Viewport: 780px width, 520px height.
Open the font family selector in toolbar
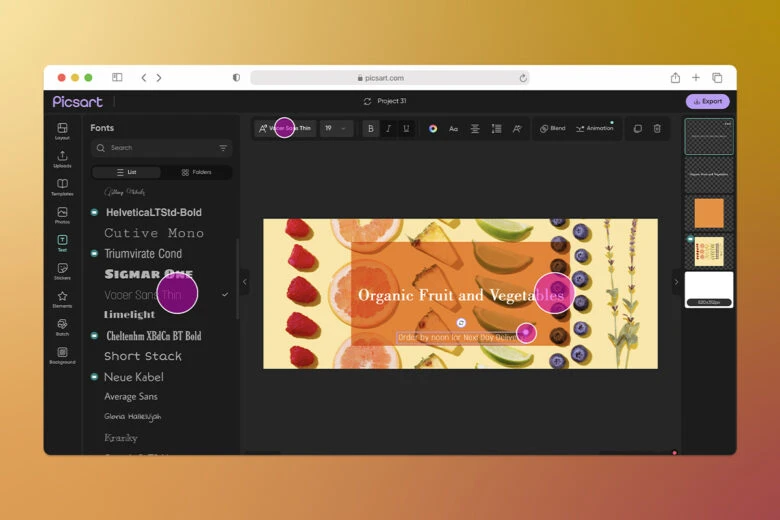tap(285, 128)
